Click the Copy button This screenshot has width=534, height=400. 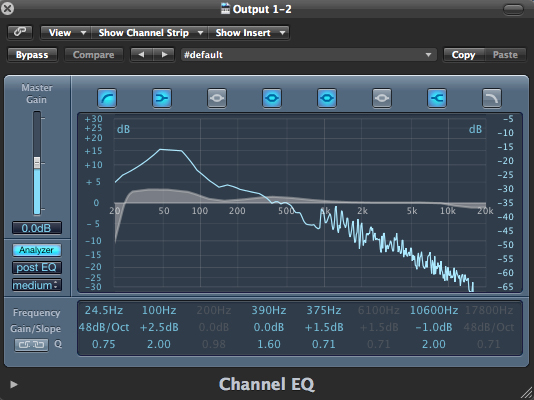(x=463, y=55)
